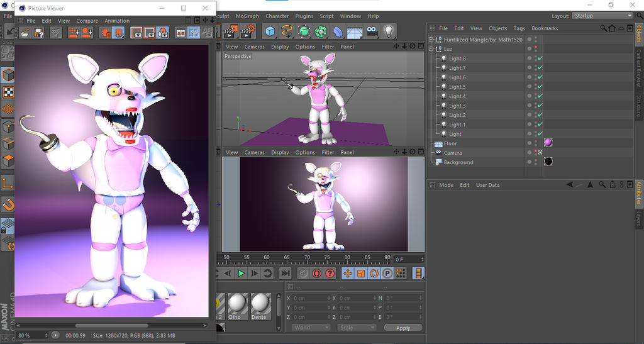Viewport: 644px width, 344px height.
Task: Open the Character menu
Action: click(x=277, y=16)
